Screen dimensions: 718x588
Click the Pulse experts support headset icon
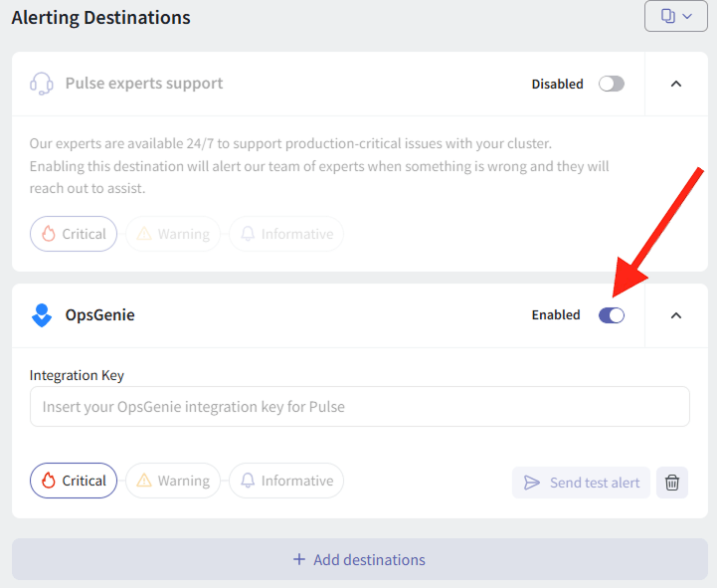pos(42,84)
